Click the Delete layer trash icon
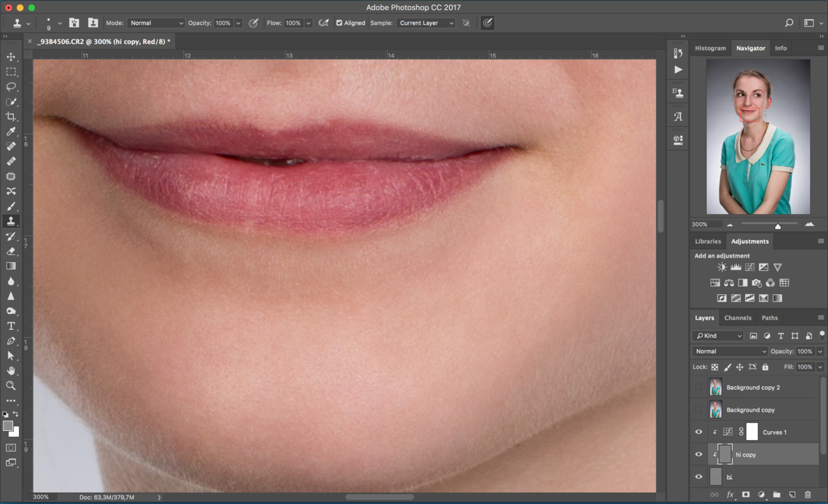Viewport: 828px width, 504px height. pos(808,495)
